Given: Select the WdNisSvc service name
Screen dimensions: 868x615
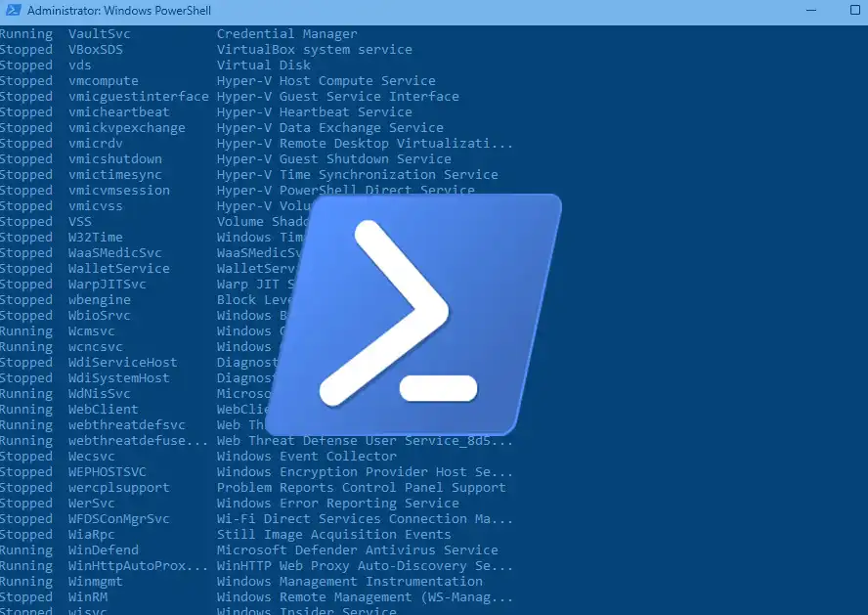Looking at the screenshot, I should click(99, 394).
